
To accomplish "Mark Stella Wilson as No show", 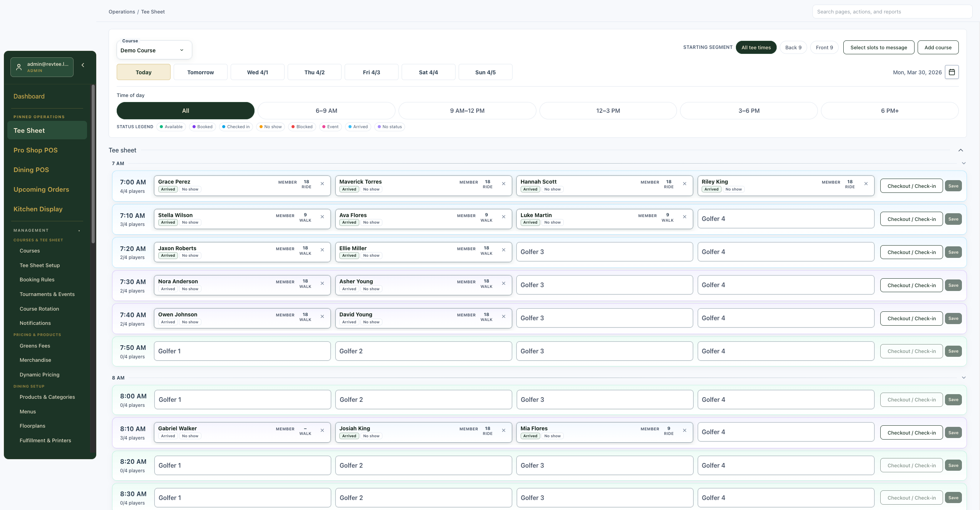I will click(190, 222).
